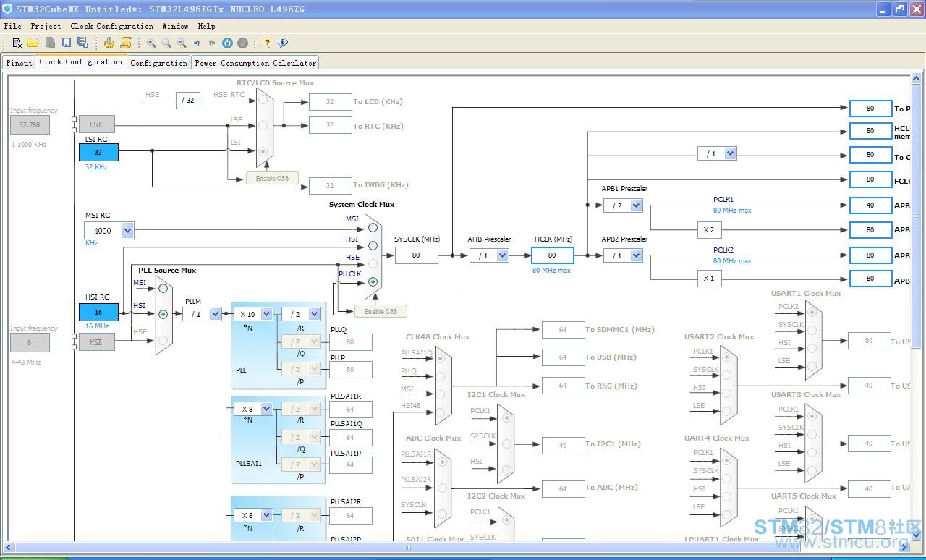This screenshot has width=926, height=560.
Task: Click the LSE oscillator block
Action: (x=96, y=124)
